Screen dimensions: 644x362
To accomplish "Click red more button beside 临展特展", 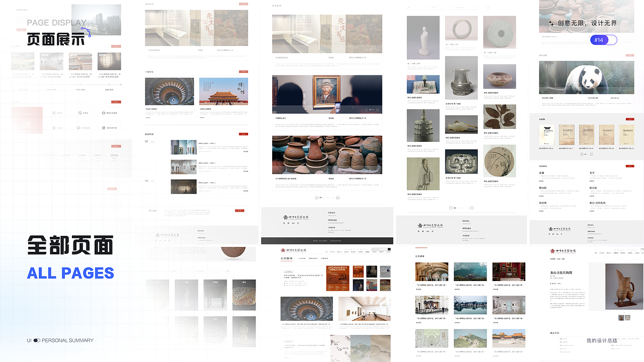I will tap(244, 134).
